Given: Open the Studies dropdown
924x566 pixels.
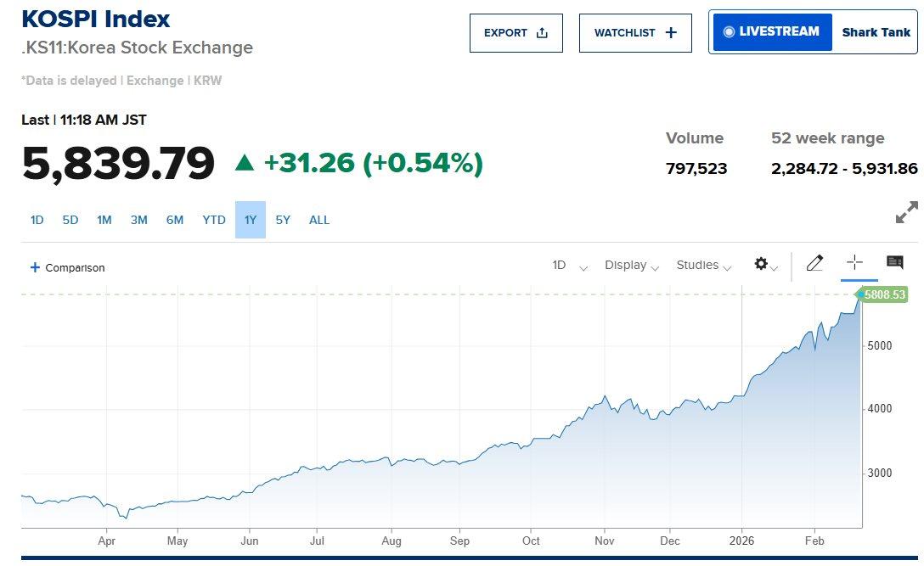Looking at the screenshot, I should 704,266.
